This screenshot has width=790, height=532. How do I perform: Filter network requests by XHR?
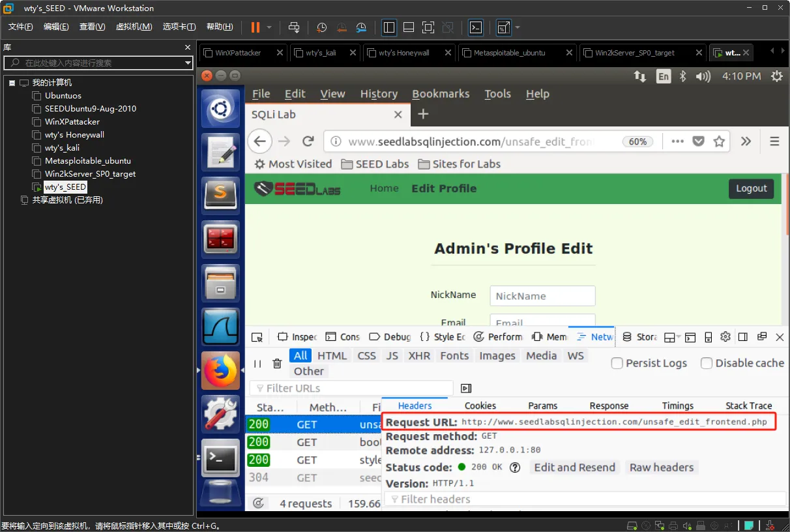tap(419, 355)
